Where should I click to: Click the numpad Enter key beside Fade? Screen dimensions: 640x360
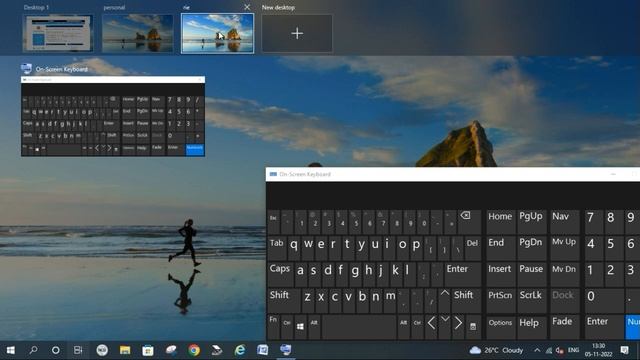tap(603, 327)
